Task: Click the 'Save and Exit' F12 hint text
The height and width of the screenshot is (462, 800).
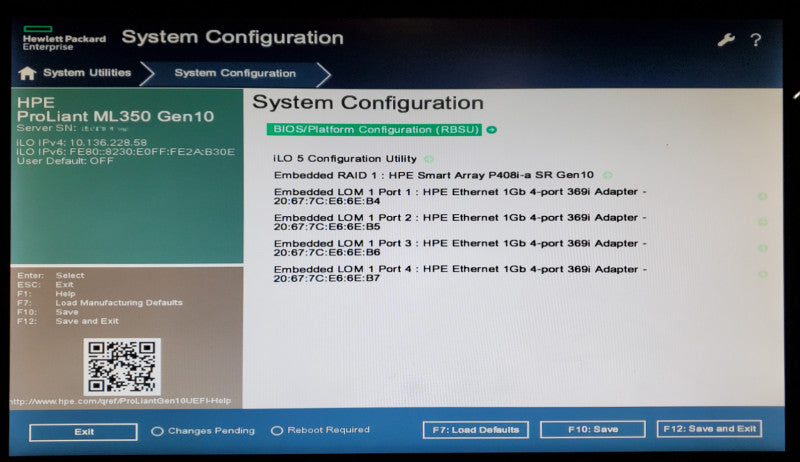Action: [87, 321]
